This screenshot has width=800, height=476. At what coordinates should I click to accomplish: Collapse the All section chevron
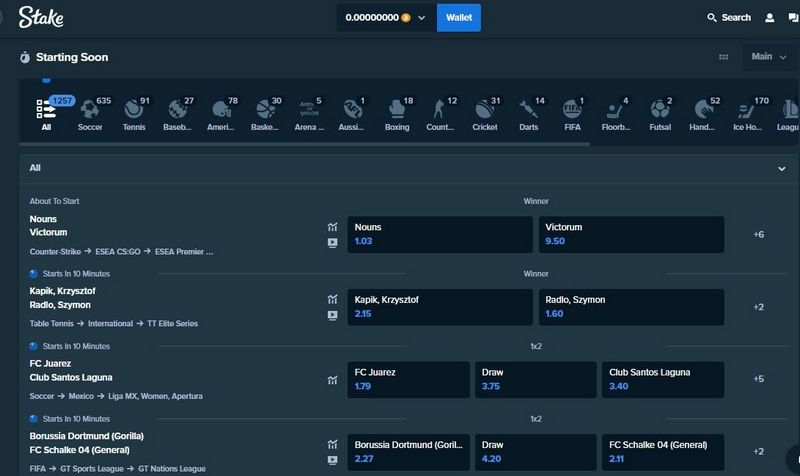click(782, 168)
